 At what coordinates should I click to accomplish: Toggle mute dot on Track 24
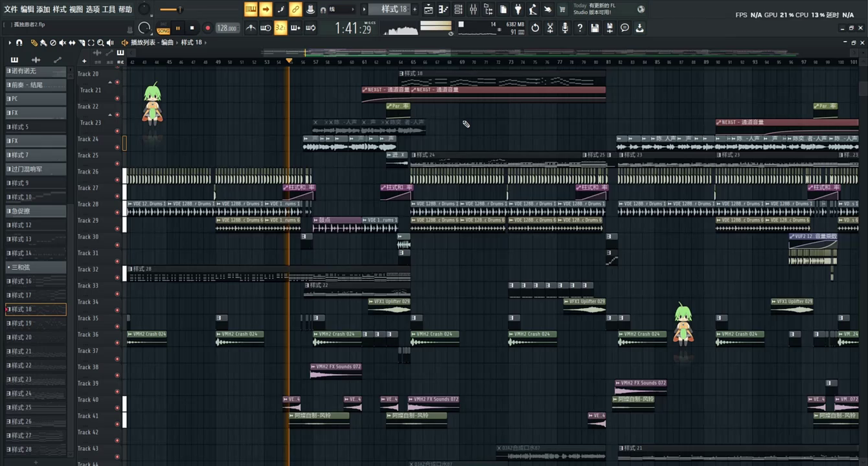tap(117, 147)
